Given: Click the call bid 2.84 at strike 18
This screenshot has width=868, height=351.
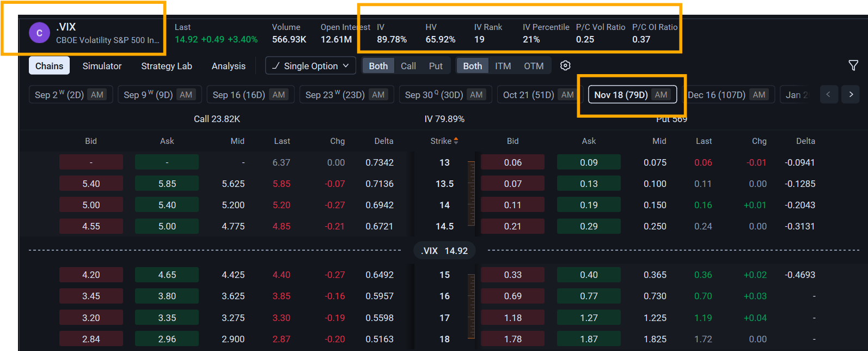Looking at the screenshot, I should 91,339.
